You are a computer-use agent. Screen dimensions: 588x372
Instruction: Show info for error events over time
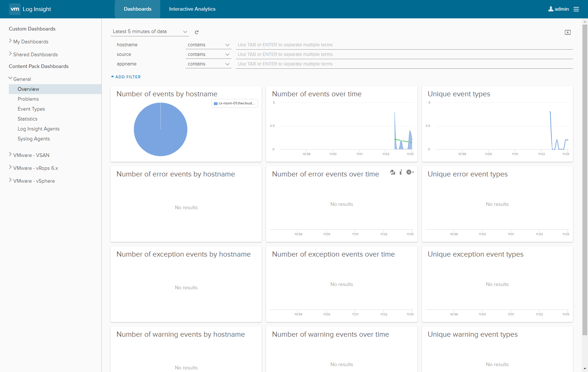point(401,172)
